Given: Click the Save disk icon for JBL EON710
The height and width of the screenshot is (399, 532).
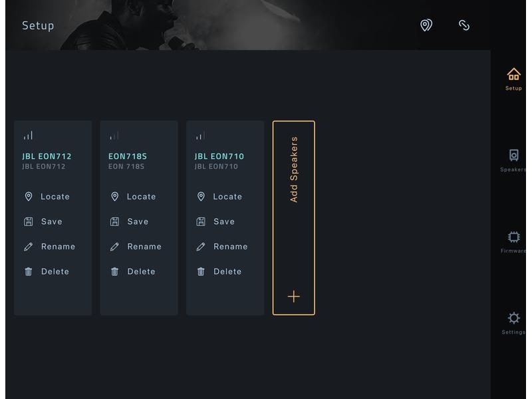Looking at the screenshot, I should 201,221.
